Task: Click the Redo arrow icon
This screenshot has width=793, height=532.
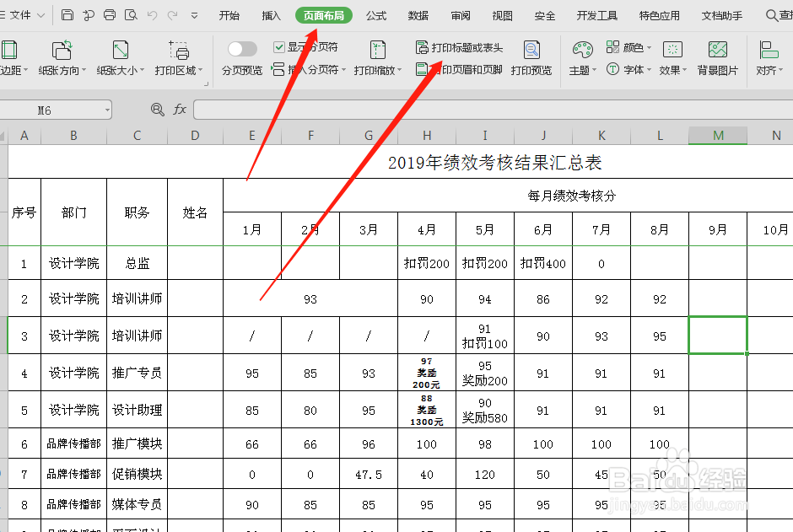Action: [172, 15]
